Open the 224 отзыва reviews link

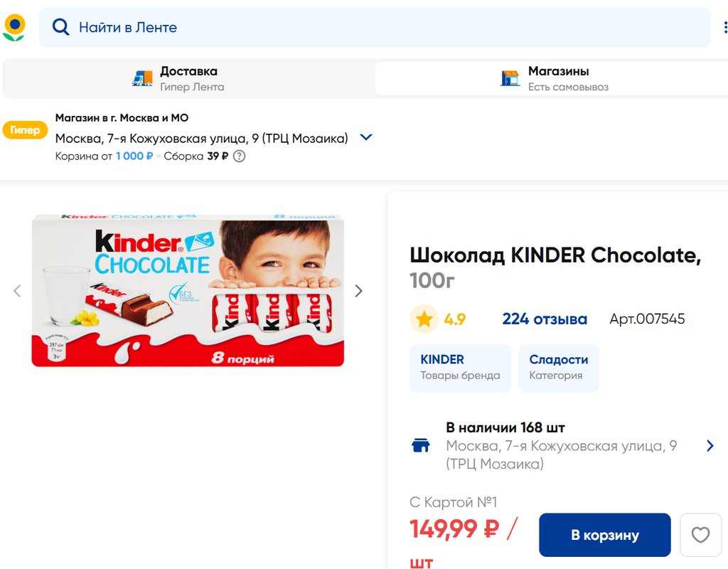tap(545, 319)
